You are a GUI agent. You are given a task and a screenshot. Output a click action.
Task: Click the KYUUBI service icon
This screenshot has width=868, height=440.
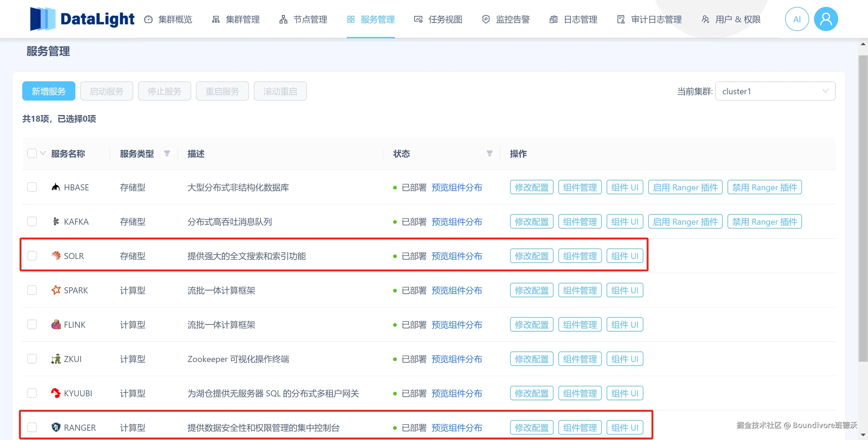[x=56, y=393]
